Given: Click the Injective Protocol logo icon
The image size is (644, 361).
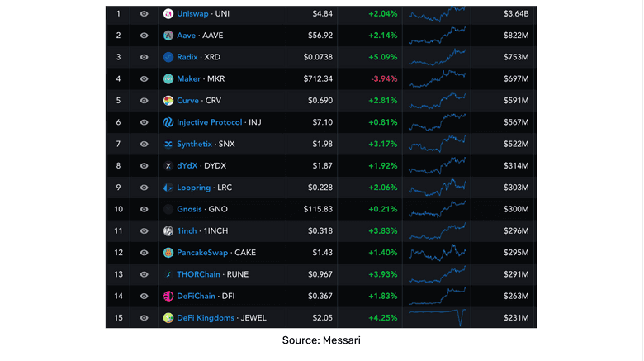Looking at the screenshot, I should coord(168,122).
